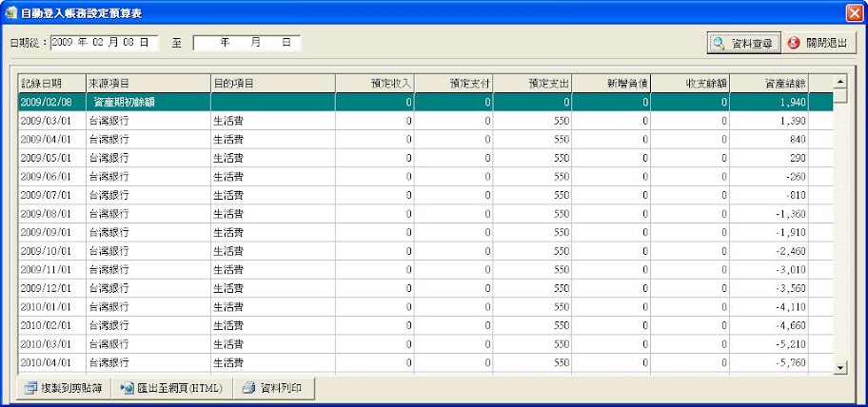The width and height of the screenshot is (868, 407).
Task: Select the 2009/06/01 date cell
Action: pyautogui.click(x=52, y=177)
